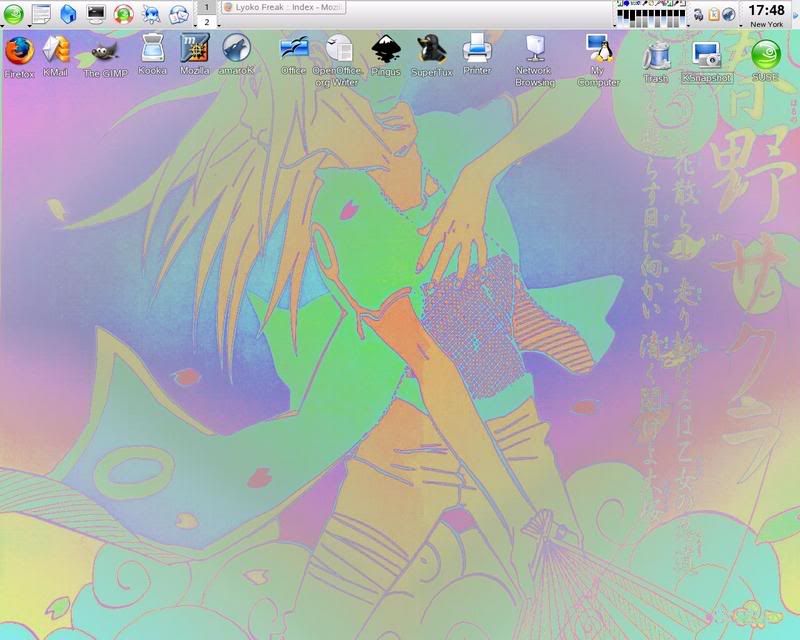Select the Trash desktop icon
800x640 pixels.
pyautogui.click(x=656, y=63)
